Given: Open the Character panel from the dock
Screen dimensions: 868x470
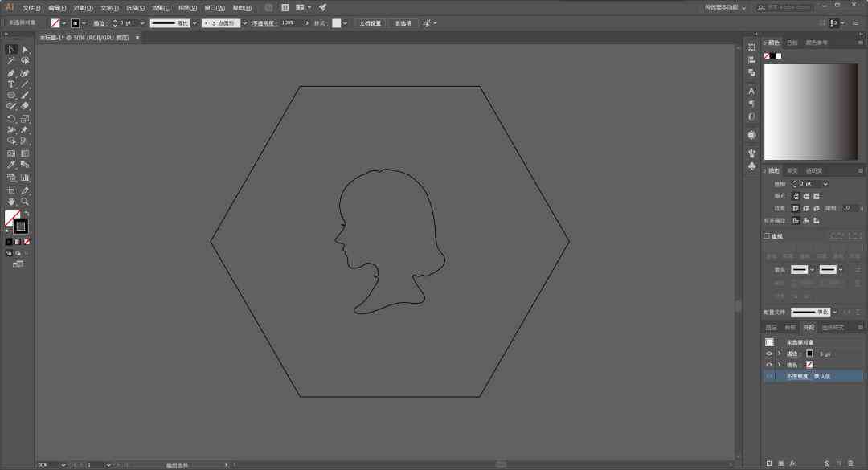Looking at the screenshot, I should pyautogui.click(x=751, y=91).
